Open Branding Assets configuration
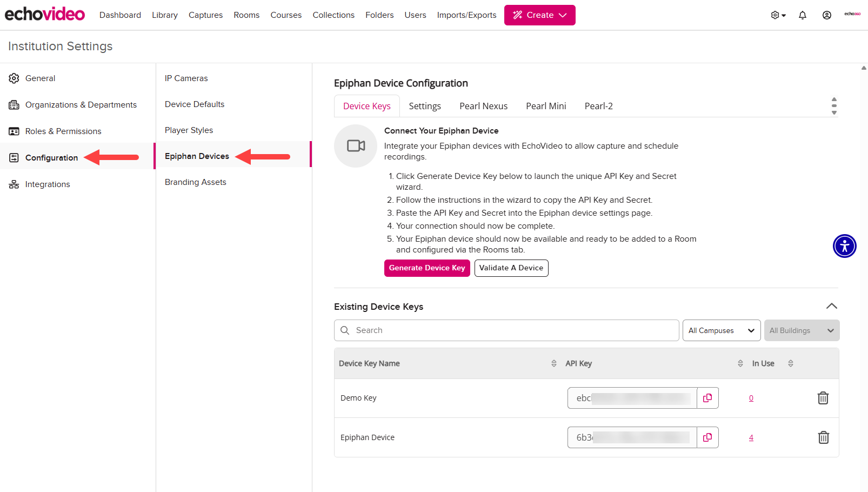 pyautogui.click(x=196, y=182)
